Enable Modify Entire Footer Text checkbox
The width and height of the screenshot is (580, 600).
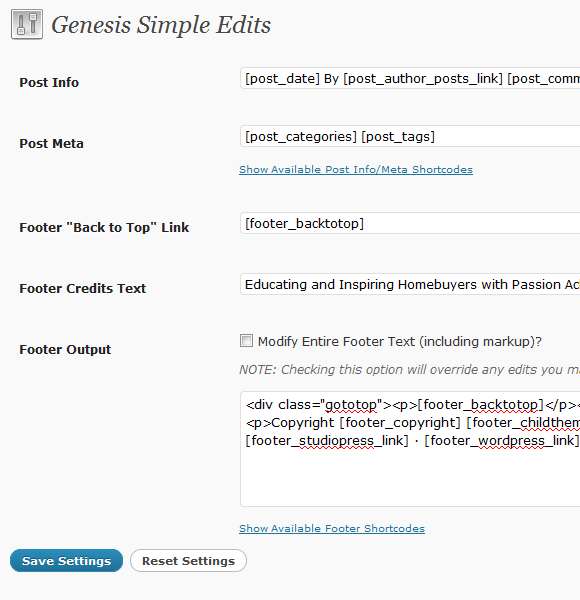(x=246, y=341)
